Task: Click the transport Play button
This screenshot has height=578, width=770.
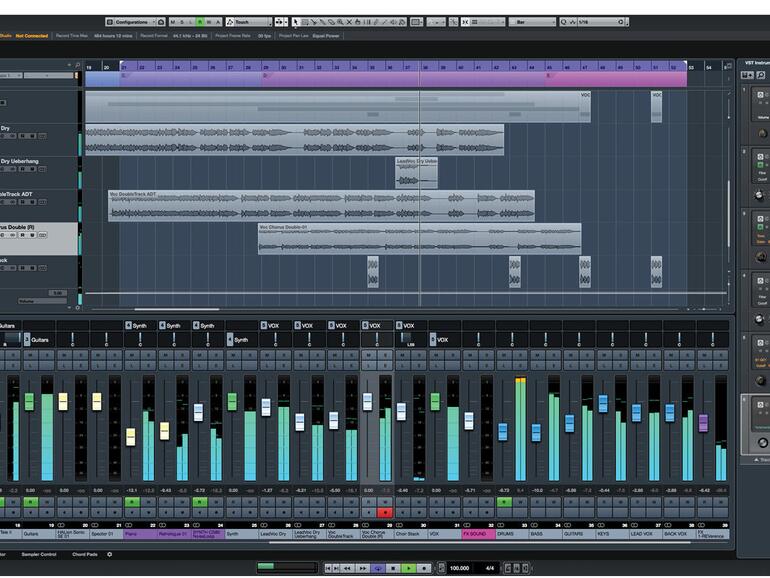Action: coord(408,568)
